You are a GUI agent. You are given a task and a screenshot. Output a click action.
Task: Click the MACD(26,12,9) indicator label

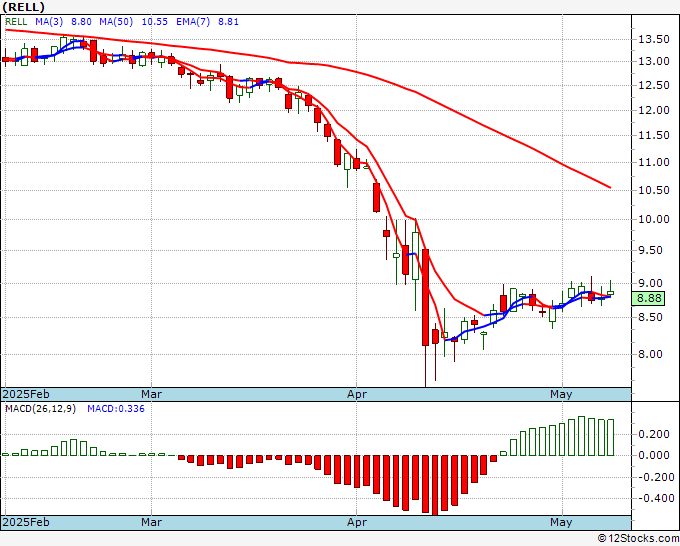point(40,409)
